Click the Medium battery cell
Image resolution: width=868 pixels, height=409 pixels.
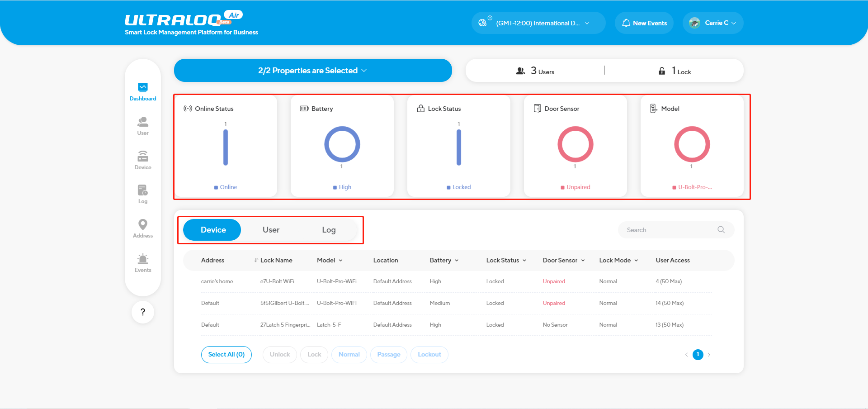[440, 303]
